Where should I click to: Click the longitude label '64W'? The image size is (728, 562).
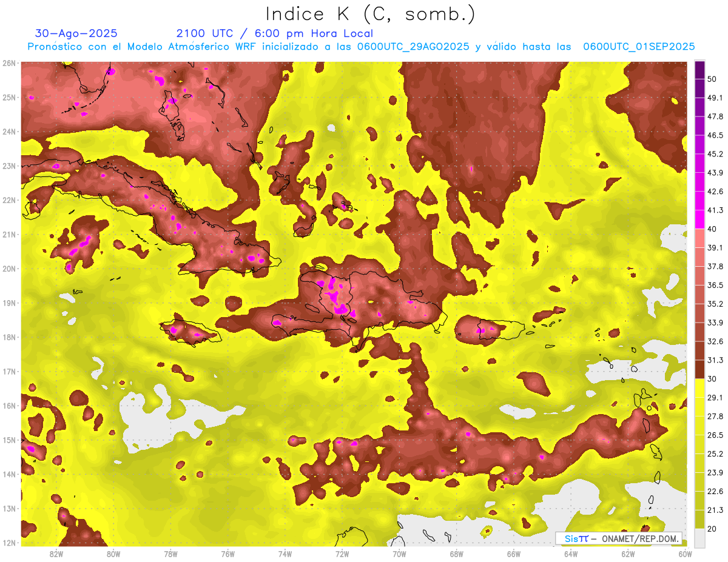pos(570,554)
